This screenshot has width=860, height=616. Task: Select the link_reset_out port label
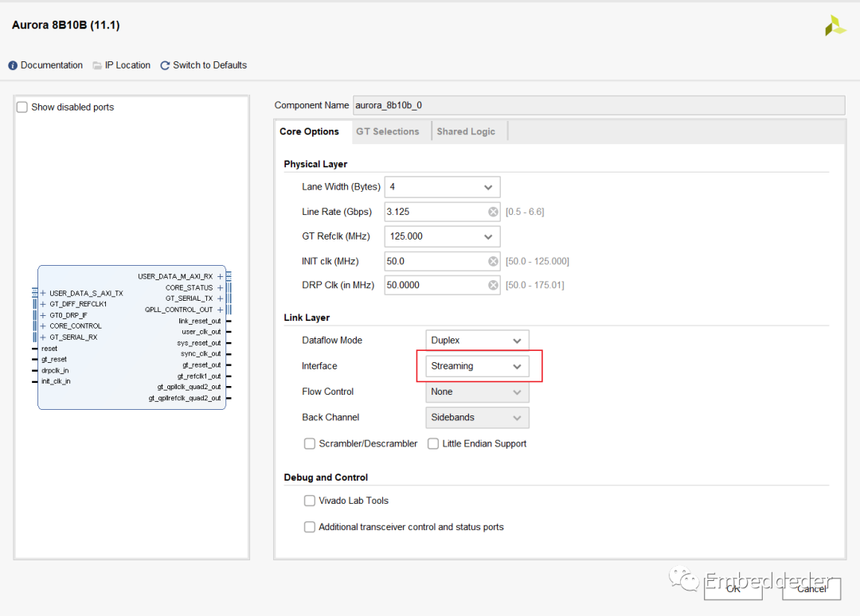click(x=200, y=322)
